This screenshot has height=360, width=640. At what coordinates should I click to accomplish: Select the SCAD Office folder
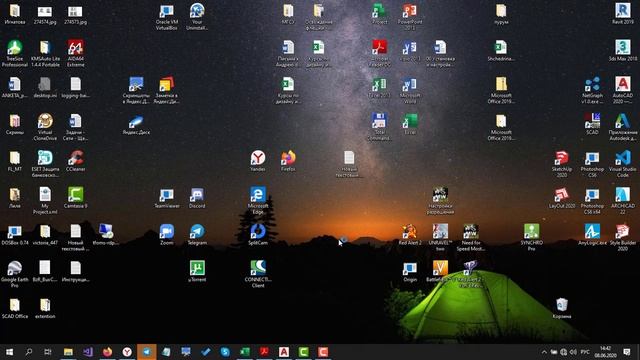click(x=15, y=308)
